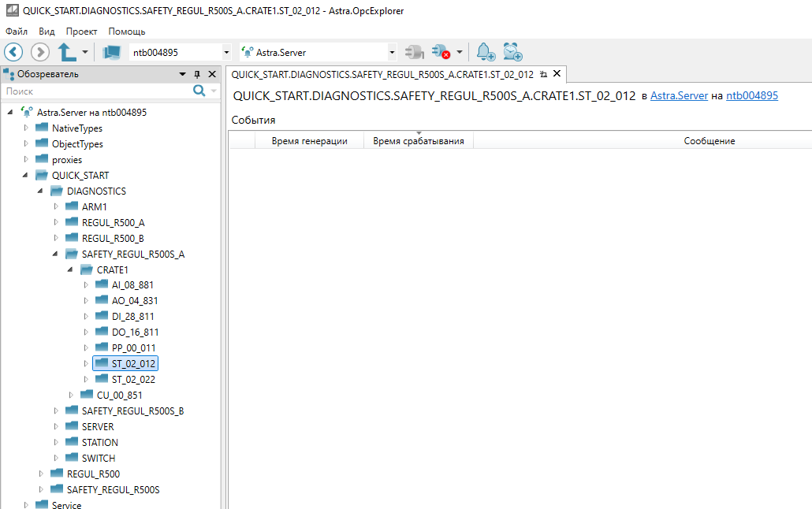Pin the ST_02_012 document tab
This screenshot has width=812, height=509.
point(543,74)
